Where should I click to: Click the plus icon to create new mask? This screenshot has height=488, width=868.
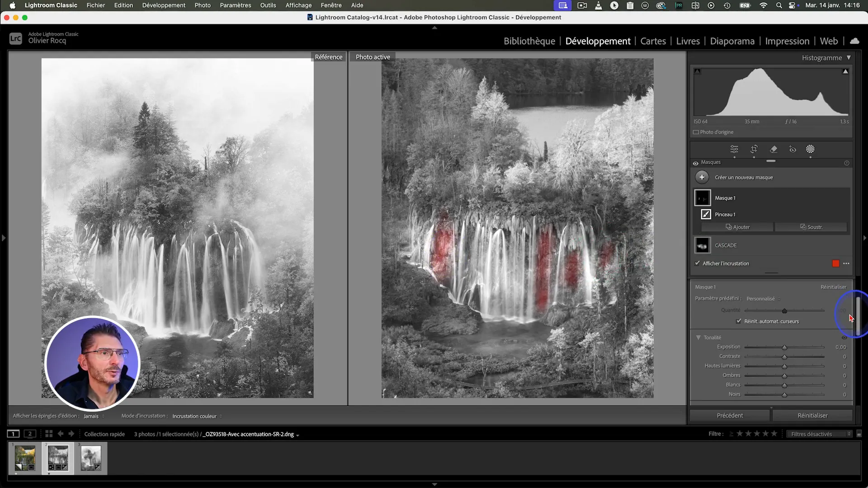pyautogui.click(x=702, y=177)
